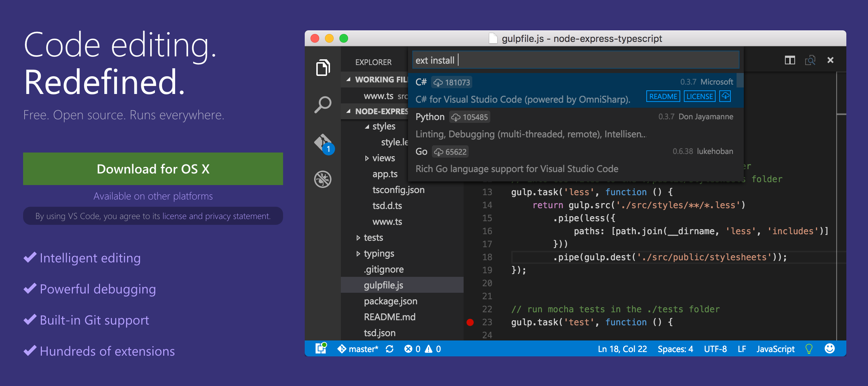This screenshot has height=386, width=868.
Task: Click the open preview icon beside split editor
Action: coord(810,60)
